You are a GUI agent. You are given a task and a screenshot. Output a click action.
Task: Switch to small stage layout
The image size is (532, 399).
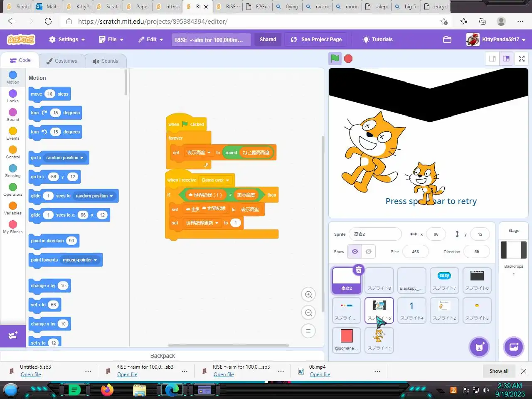point(493,59)
